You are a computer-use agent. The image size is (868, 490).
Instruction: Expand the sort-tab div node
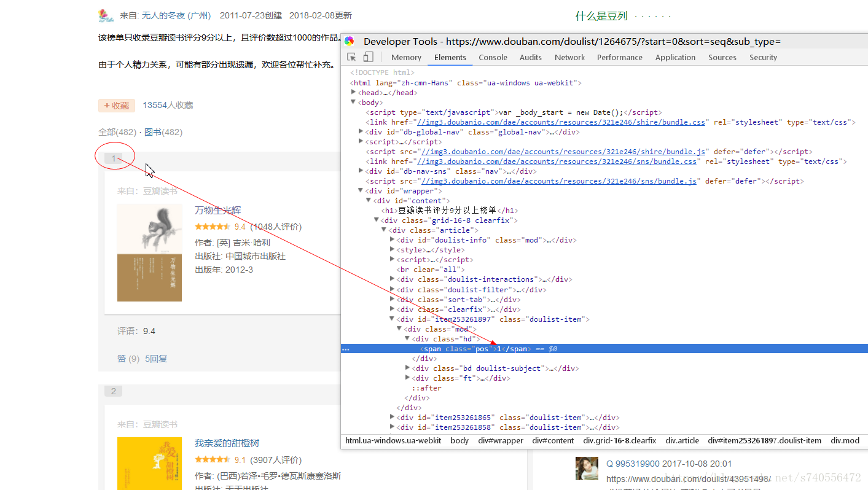(x=392, y=299)
